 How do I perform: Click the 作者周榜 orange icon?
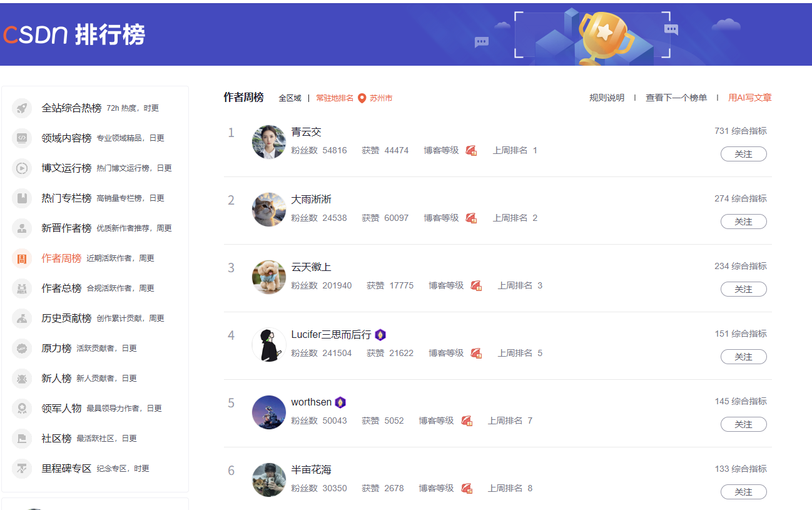[22, 258]
